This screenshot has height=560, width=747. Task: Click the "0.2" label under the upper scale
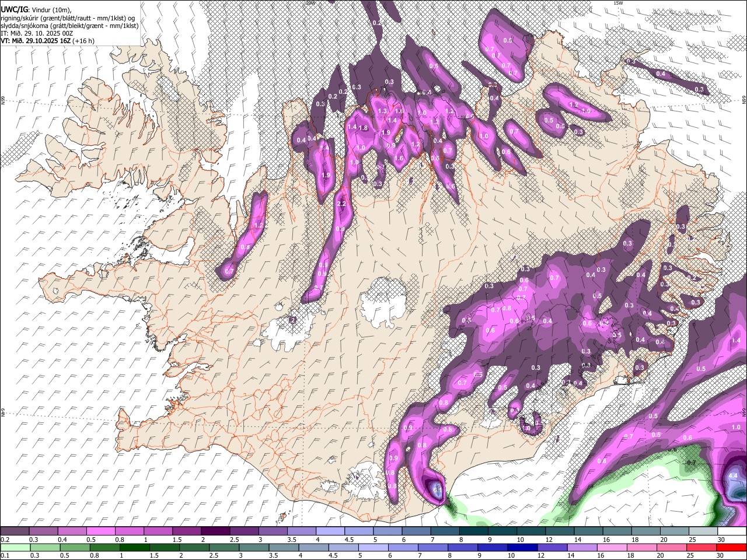tap(5, 540)
